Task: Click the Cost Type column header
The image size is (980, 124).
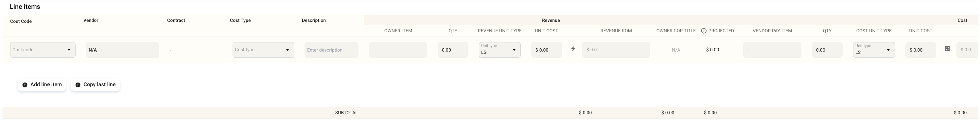Action: pos(240,21)
